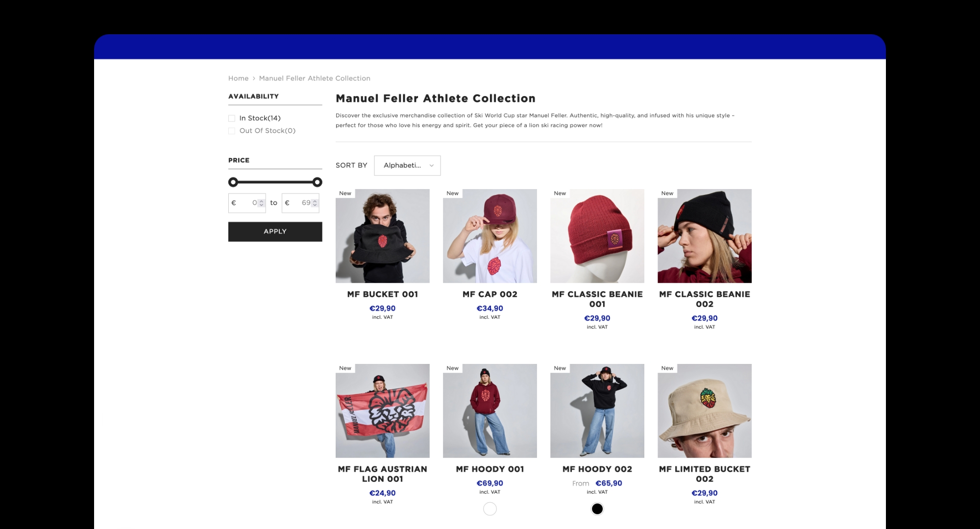Click the maximum price slider handle
Image resolution: width=980 pixels, height=529 pixels.
[318, 182]
